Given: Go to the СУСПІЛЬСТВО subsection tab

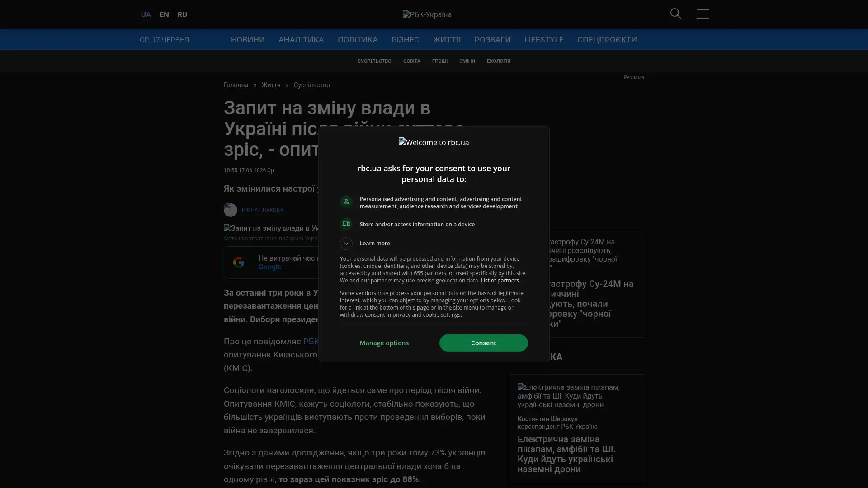Looking at the screenshot, I should [x=374, y=61].
